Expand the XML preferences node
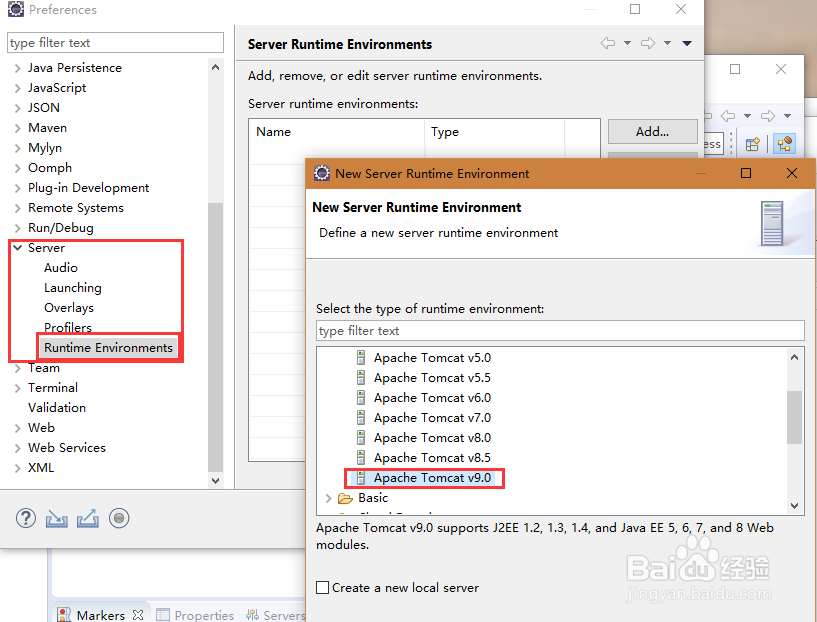 (x=18, y=468)
